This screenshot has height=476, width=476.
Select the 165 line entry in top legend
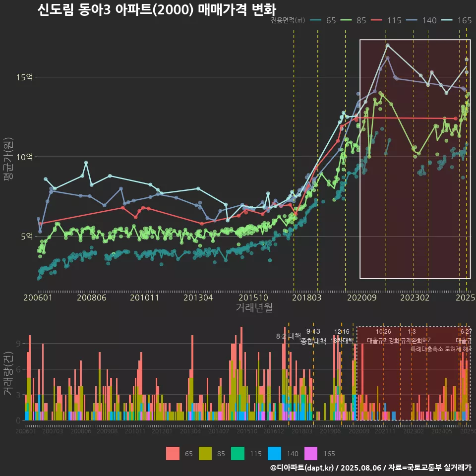(x=457, y=20)
